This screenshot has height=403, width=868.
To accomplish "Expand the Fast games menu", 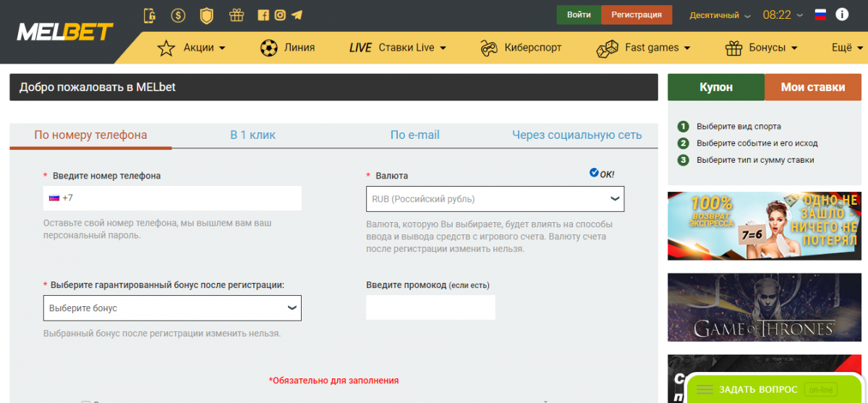I will [x=643, y=48].
